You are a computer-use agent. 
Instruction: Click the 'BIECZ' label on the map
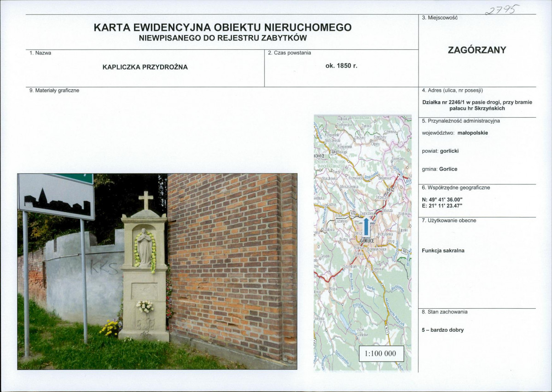point(390,190)
